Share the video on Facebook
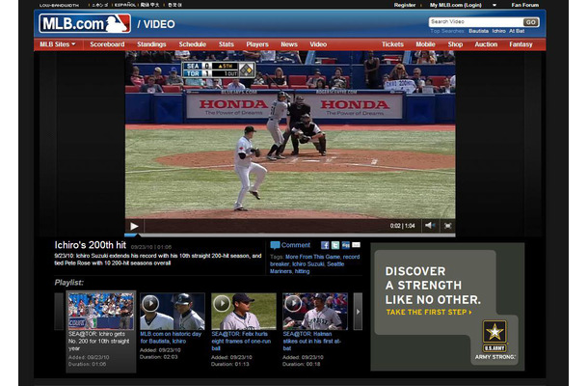Image resolution: width=588 pixels, height=386 pixels. (325, 245)
